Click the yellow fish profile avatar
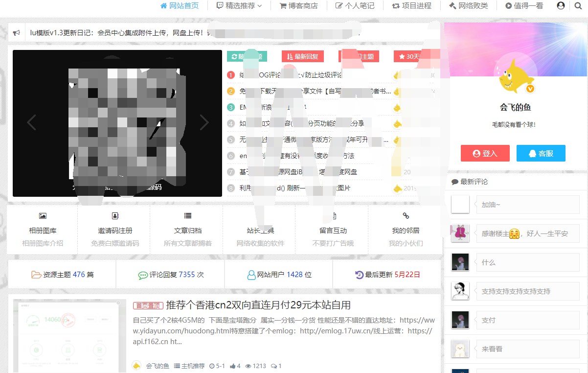This screenshot has height=373, width=588. (x=514, y=75)
